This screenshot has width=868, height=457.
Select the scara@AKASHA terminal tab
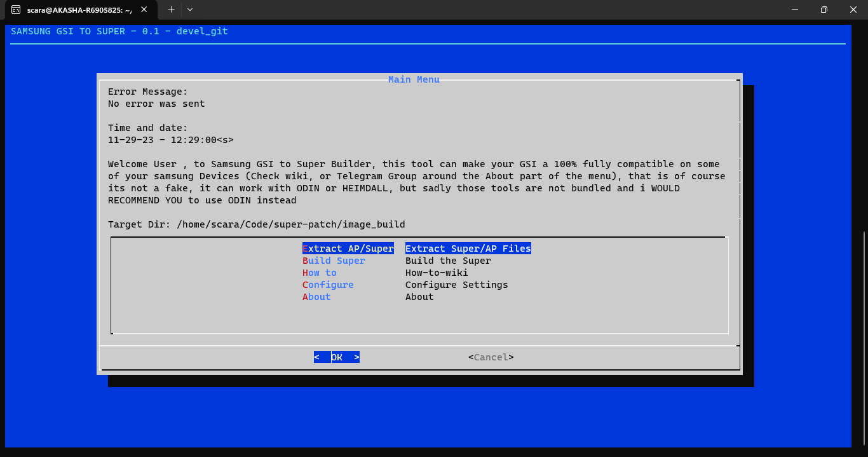click(x=80, y=10)
